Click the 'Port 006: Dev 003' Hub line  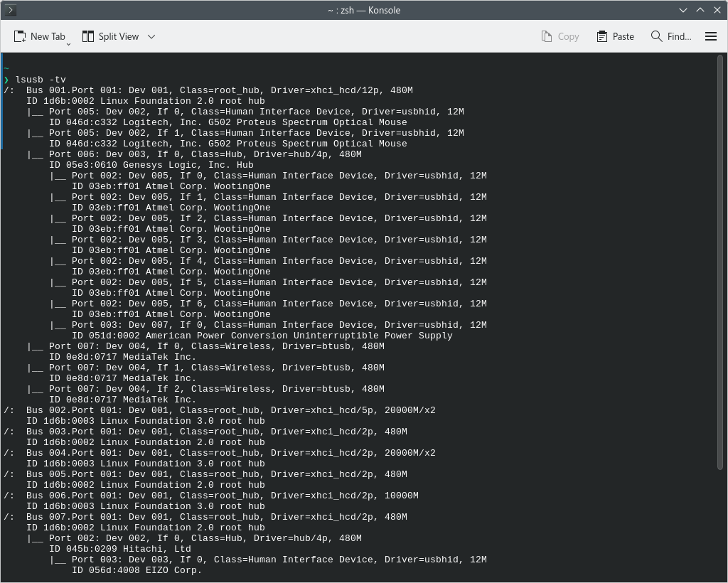194,154
